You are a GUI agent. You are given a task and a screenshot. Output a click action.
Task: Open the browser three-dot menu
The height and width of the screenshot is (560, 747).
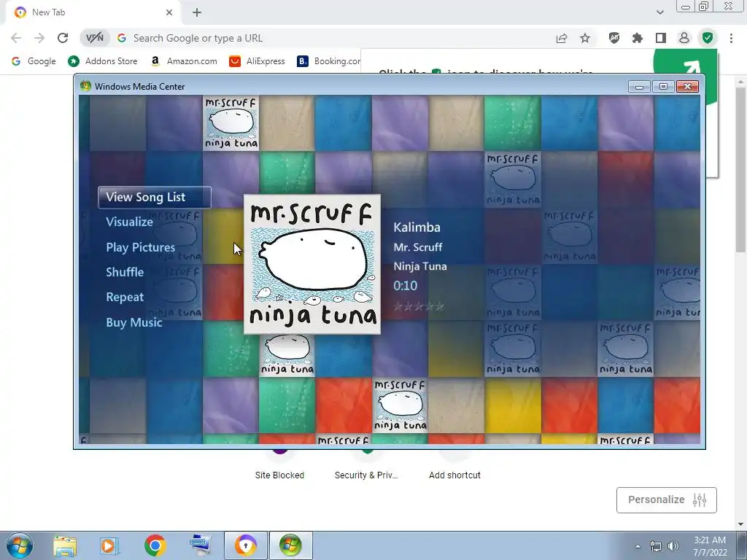point(731,38)
